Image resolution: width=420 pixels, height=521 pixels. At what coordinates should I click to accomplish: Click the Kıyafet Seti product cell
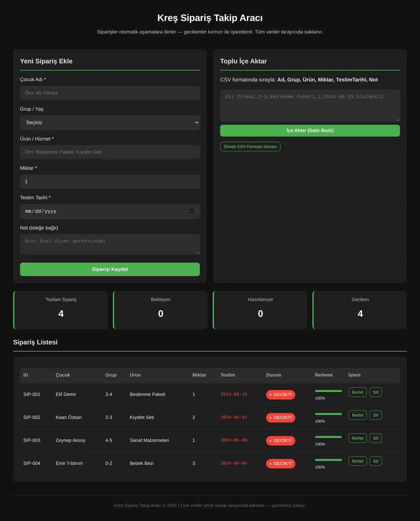click(x=142, y=417)
